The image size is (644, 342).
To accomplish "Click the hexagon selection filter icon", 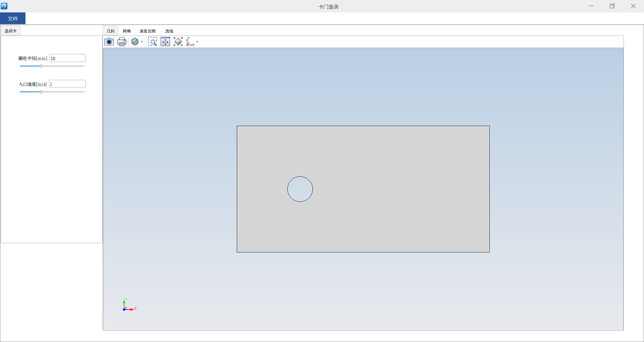I will coord(135,42).
